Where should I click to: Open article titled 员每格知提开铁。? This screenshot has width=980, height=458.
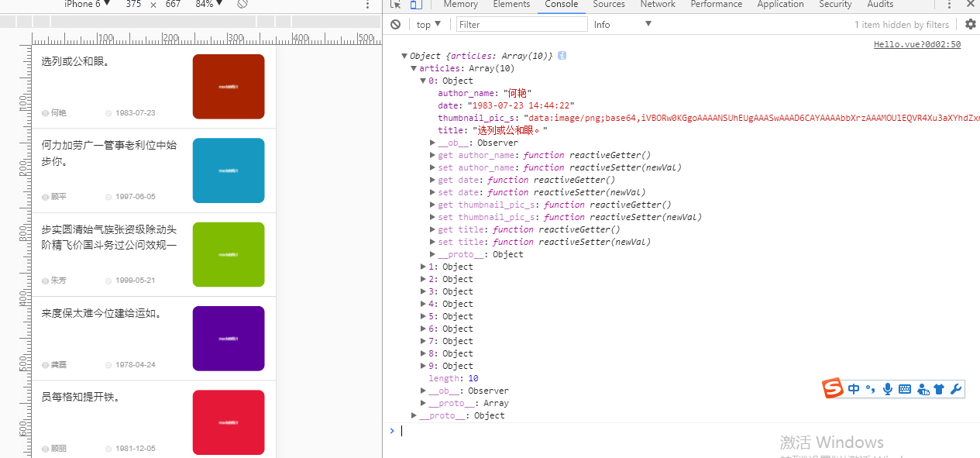point(82,398)
